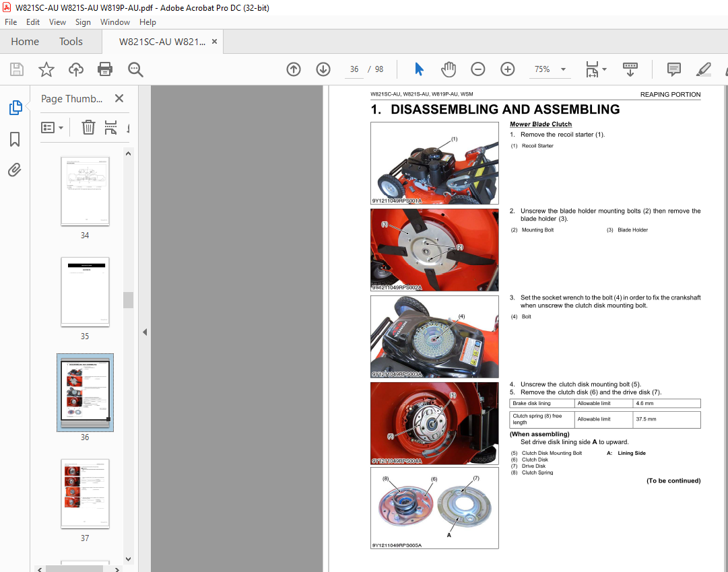The image size is (728, 572).
Task: Click the fit page width icon
Action: tap(592, 69)
